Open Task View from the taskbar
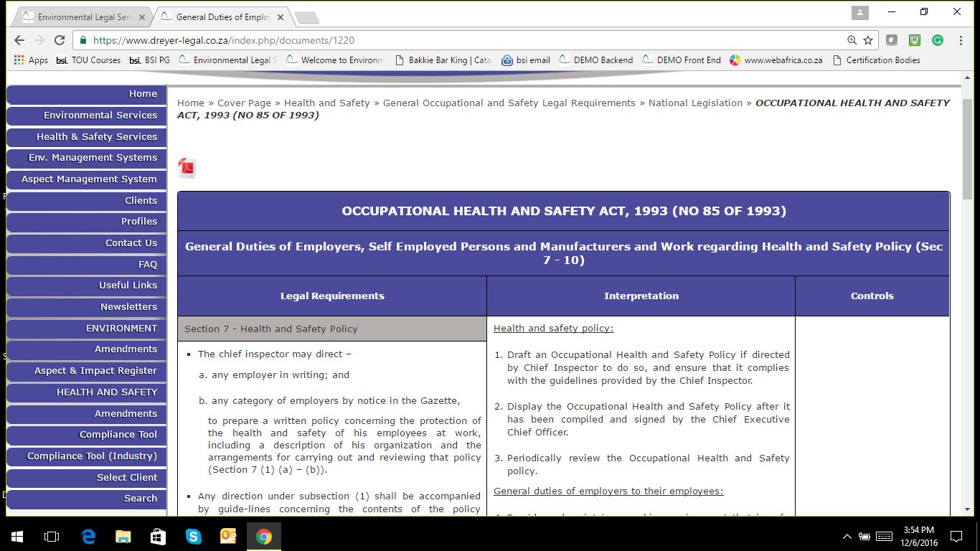Screen dimensions: 980x551 (51, 536)
